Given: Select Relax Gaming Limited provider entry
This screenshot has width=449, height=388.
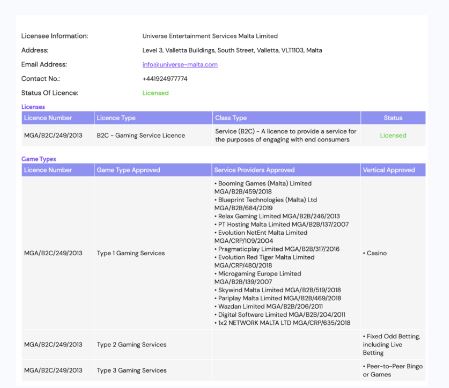Looking at the screenshot, I should click(x=277, y=216).
